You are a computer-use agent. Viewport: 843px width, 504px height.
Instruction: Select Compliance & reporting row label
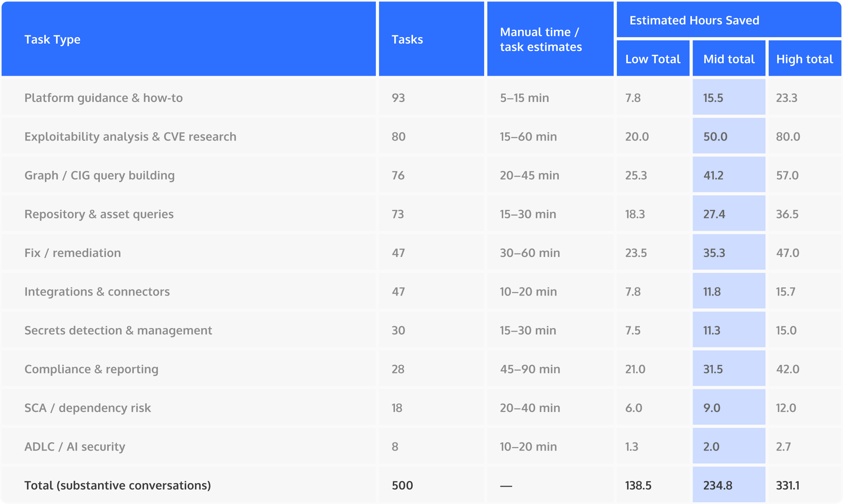pyautogui.click(x=91, y=369)
